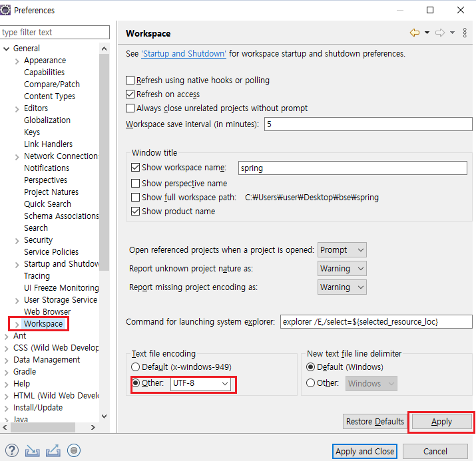The image size is (476, 461).
Task: Click the Apply and Close button
Action: [365, 451]
